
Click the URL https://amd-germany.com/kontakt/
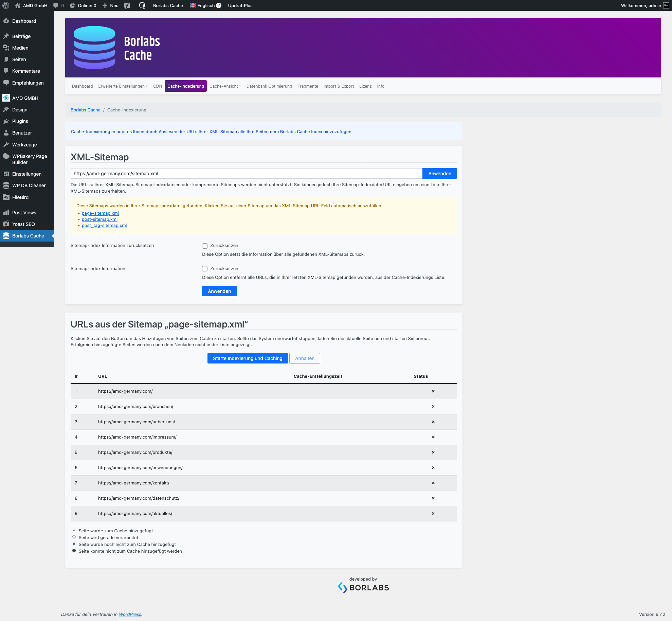coord(133,483)
